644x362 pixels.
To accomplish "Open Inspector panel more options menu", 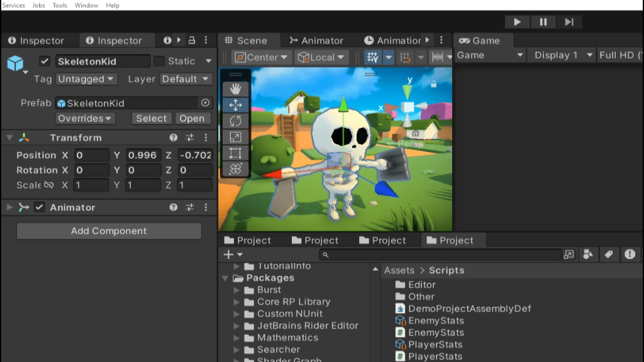I will pos(206,40).
